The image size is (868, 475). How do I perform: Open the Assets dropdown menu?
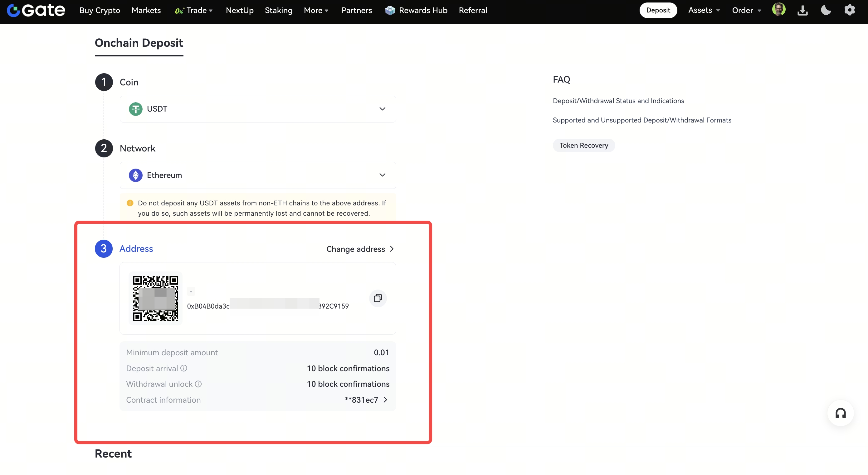coord(704,10)
